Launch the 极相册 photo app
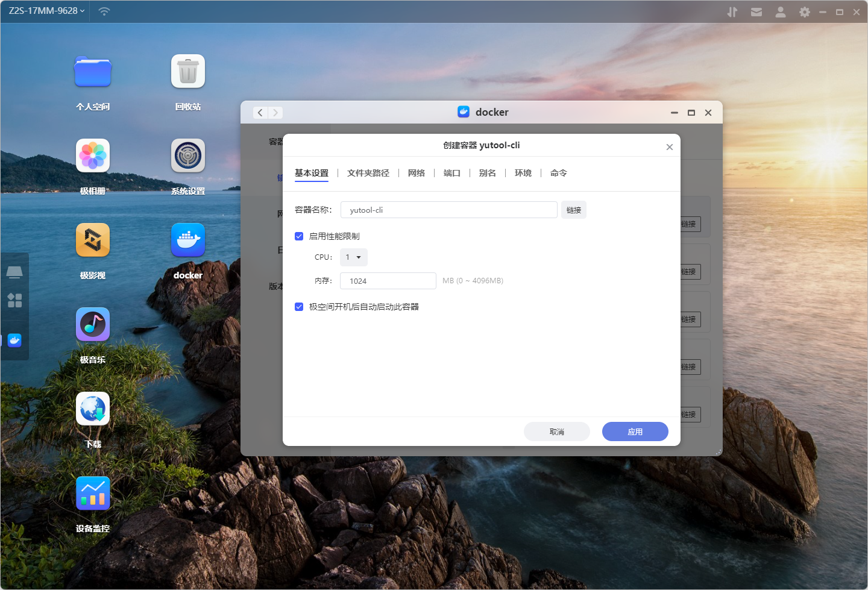This screenshot has height=590, width=868. click(x=93, y=156)
